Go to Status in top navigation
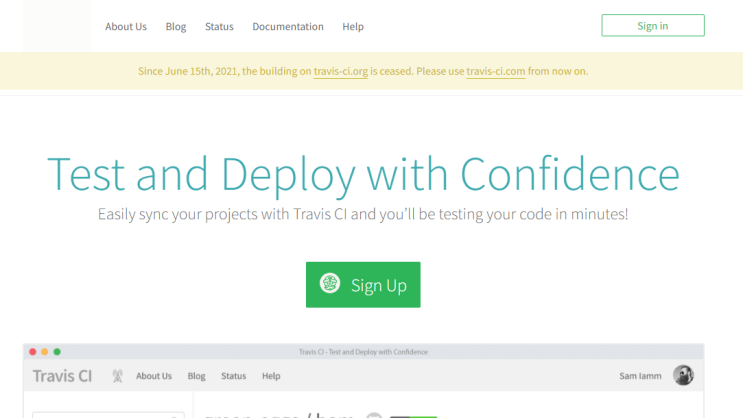This screenshot has width=743, height=418. [x=219, y=27]
